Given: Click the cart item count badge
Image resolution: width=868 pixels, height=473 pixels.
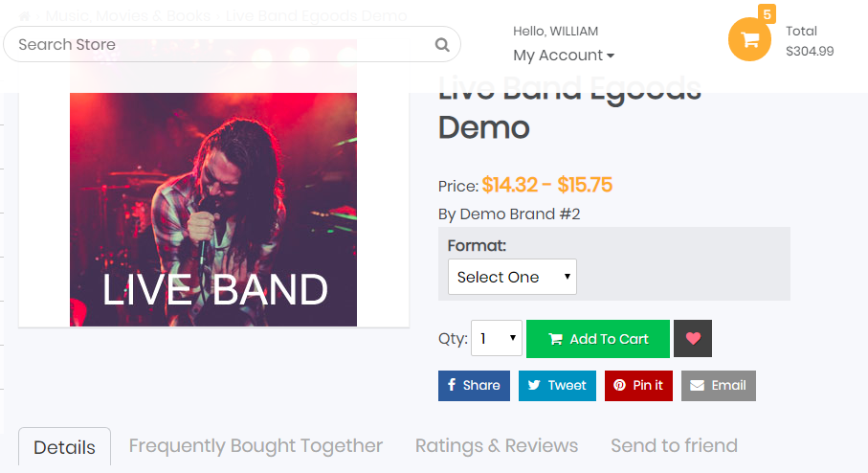Looking at the screenshot, I should pos(768,14).
